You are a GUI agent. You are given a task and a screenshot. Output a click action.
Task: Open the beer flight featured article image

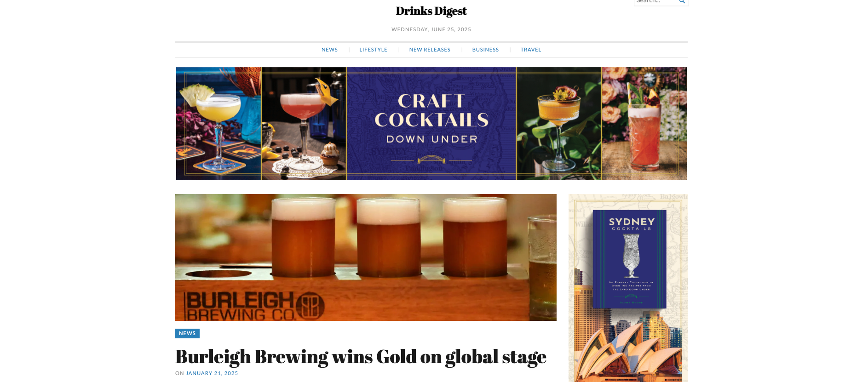click(366, 257)
